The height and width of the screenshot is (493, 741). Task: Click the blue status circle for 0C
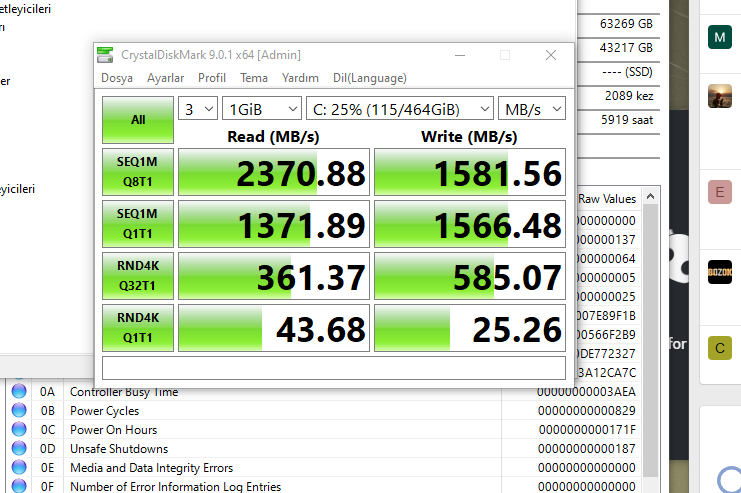click(19, 429)
